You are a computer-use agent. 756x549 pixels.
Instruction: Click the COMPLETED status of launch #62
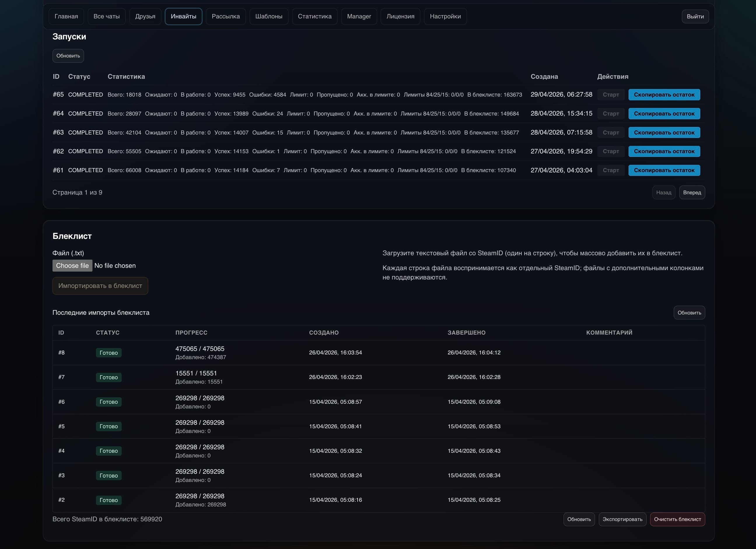click(x=85, y=151)
